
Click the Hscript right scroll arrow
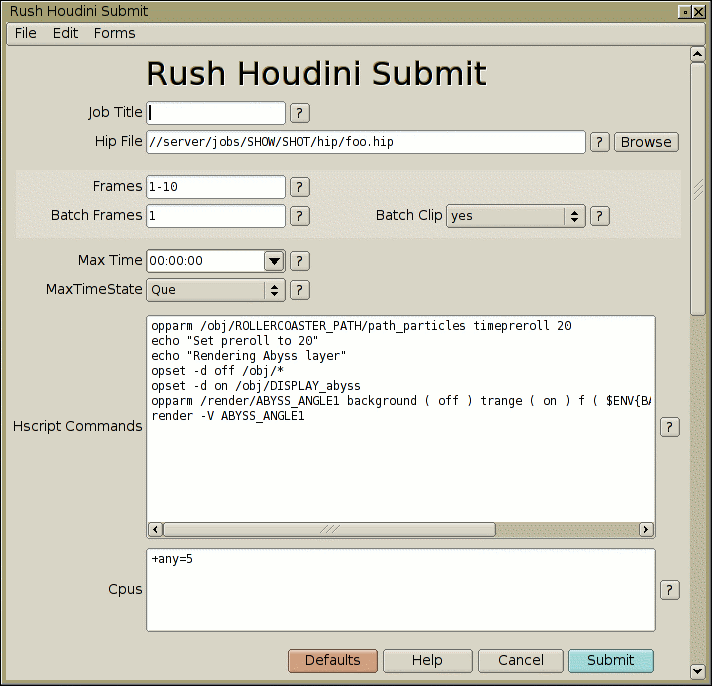tap(646, 529)
